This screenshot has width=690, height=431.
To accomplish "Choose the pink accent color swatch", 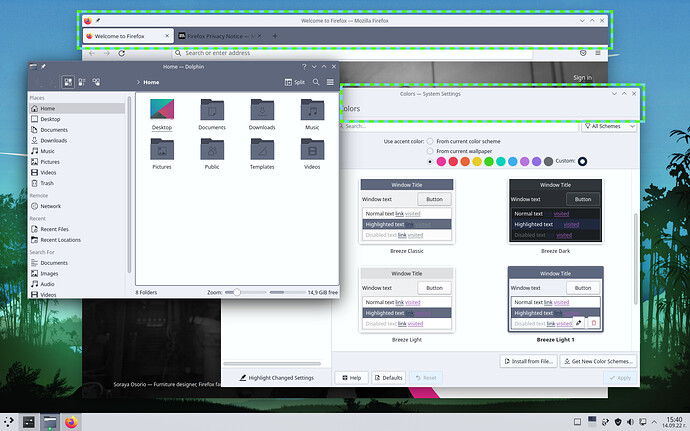I will coord(441,162).
